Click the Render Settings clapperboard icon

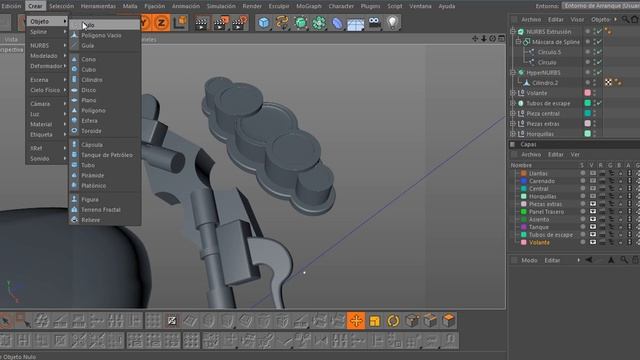(240, 23)
